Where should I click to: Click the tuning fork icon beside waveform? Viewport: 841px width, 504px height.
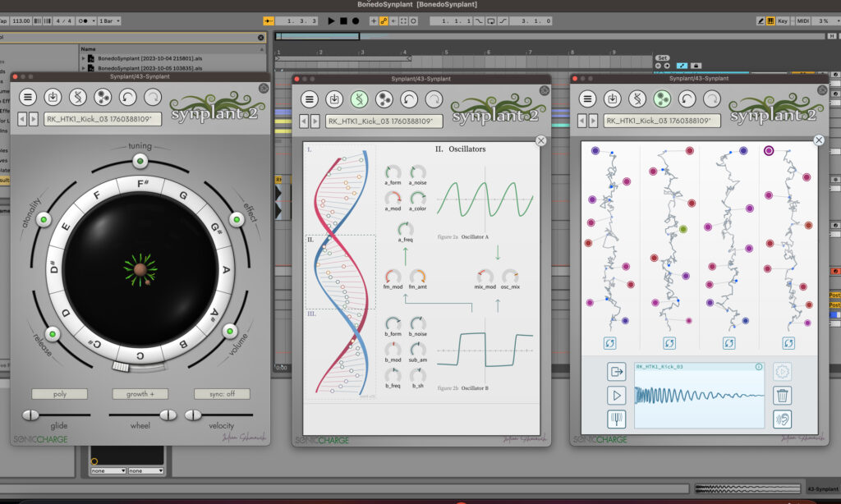pos(616,419)
